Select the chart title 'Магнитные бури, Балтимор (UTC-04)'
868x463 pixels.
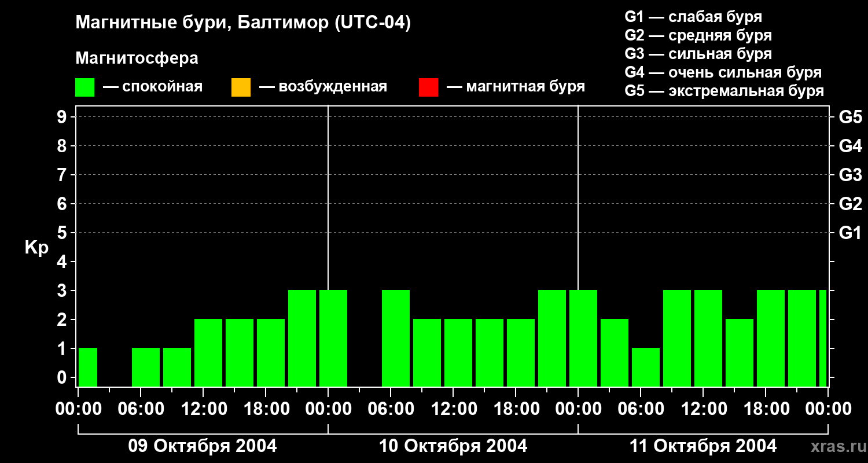pyautogui.click(x=243, y=23)
